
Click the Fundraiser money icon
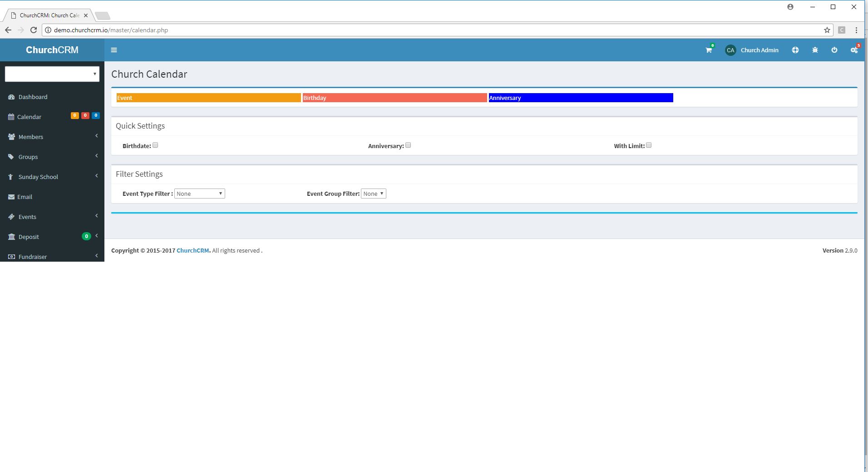tap(11, 257)
